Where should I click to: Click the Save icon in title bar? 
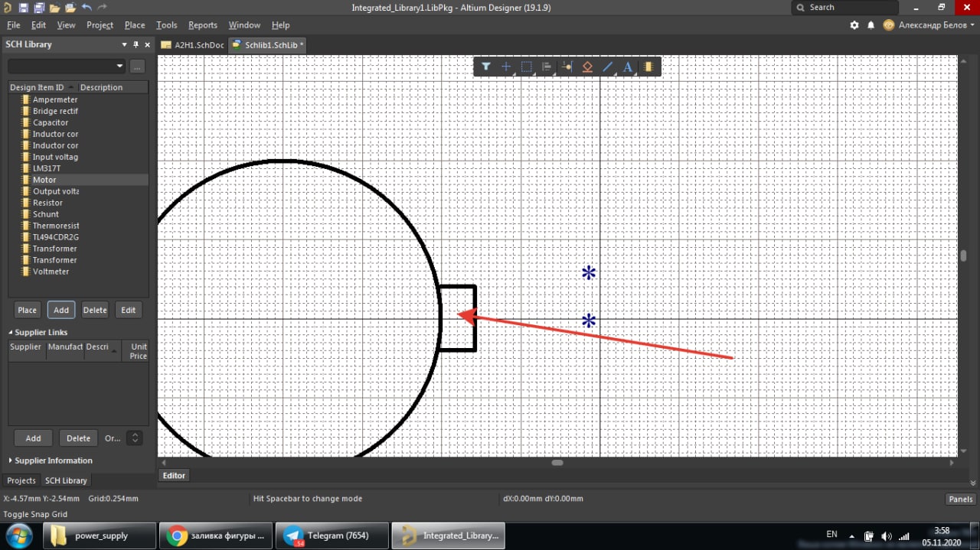tap(23, 8)
